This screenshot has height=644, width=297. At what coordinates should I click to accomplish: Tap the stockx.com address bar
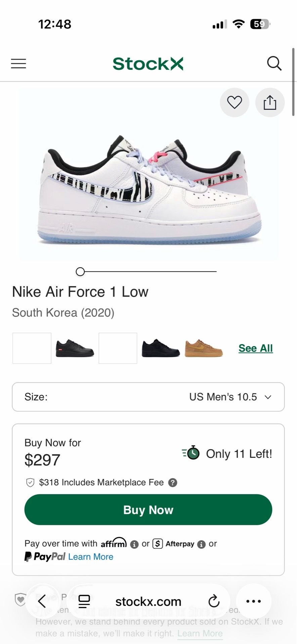pos(148,601)
